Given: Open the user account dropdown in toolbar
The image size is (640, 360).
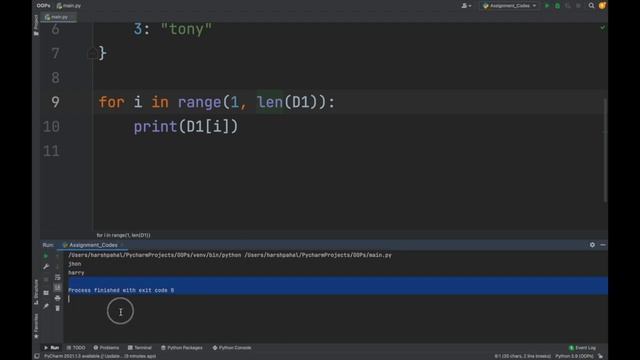Looking at the screenshot, I should [x=466, y=6].
